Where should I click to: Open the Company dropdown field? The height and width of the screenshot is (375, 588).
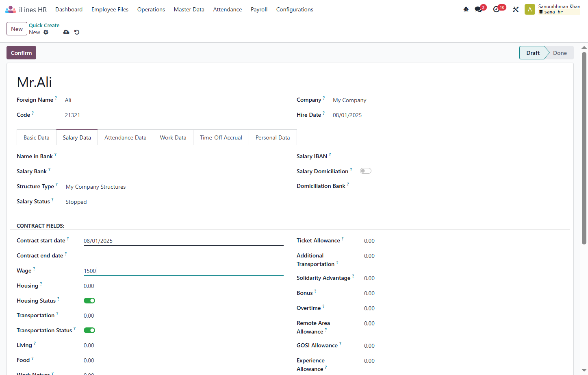[448, 100]
